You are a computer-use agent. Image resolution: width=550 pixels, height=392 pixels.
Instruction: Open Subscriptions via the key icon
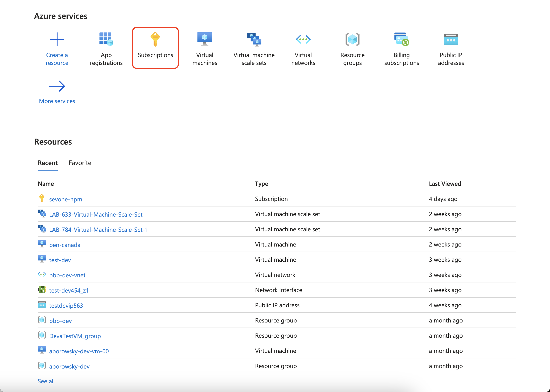pos(155,39)
